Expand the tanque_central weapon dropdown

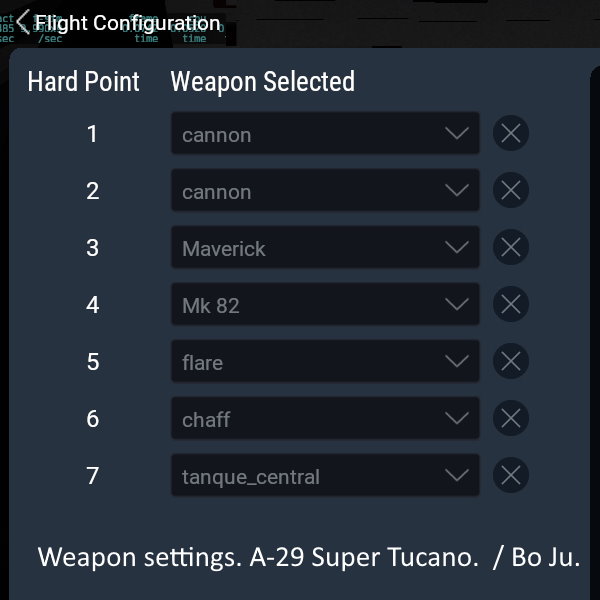coord(324,476)
